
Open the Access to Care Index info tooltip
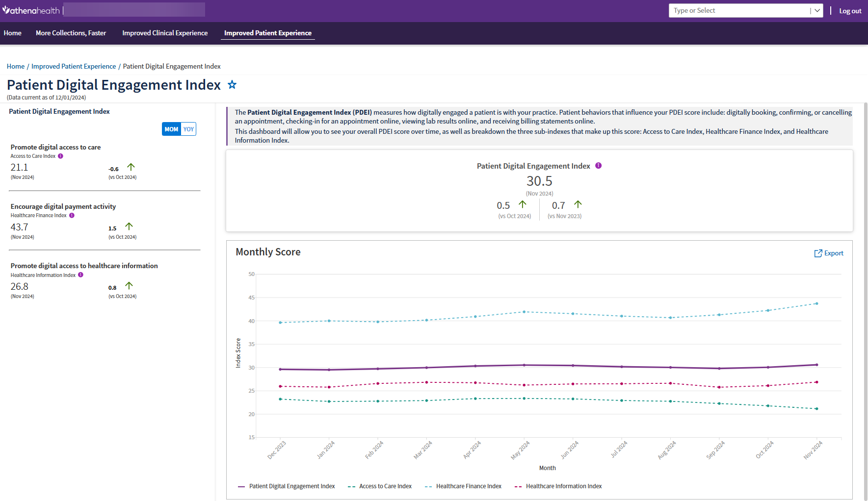coord(60,156)
